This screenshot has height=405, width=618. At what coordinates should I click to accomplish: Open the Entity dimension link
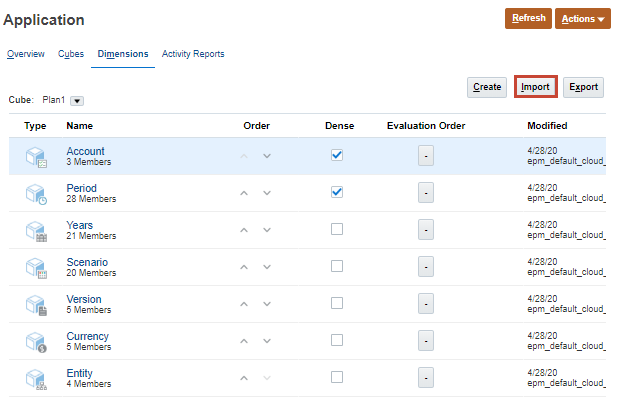pyautogui.click(x=81, y=372)
